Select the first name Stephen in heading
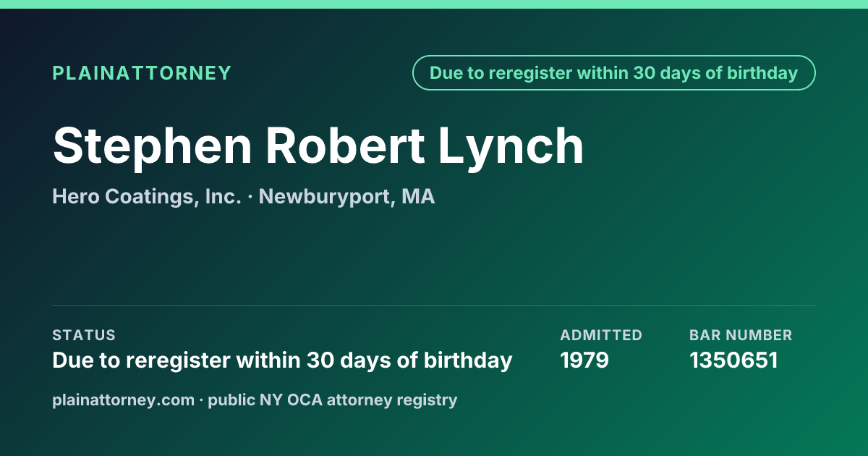The width and height of the screenshot is (868, 456). click(x=152, y=147)
